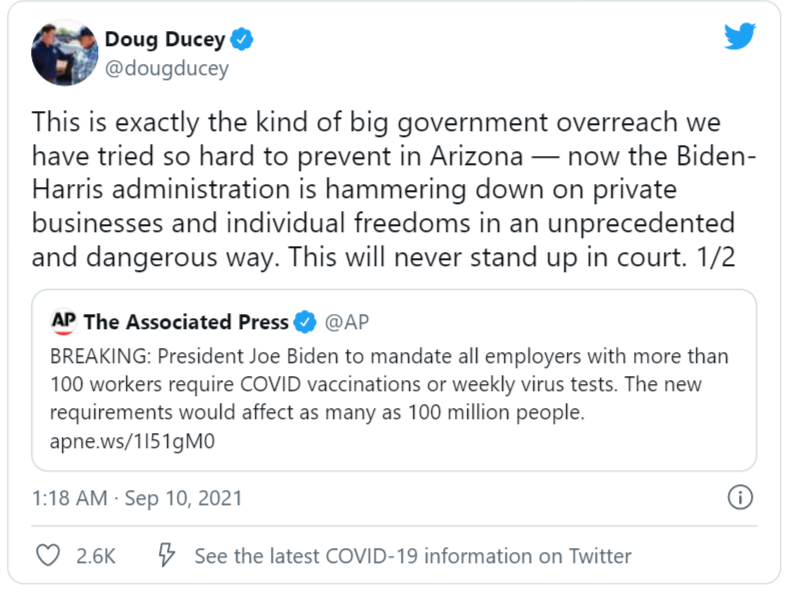This screenshot has height=593, width=791.
Task: Click the Twitter bird logo
Action: (x=740, y=37)
